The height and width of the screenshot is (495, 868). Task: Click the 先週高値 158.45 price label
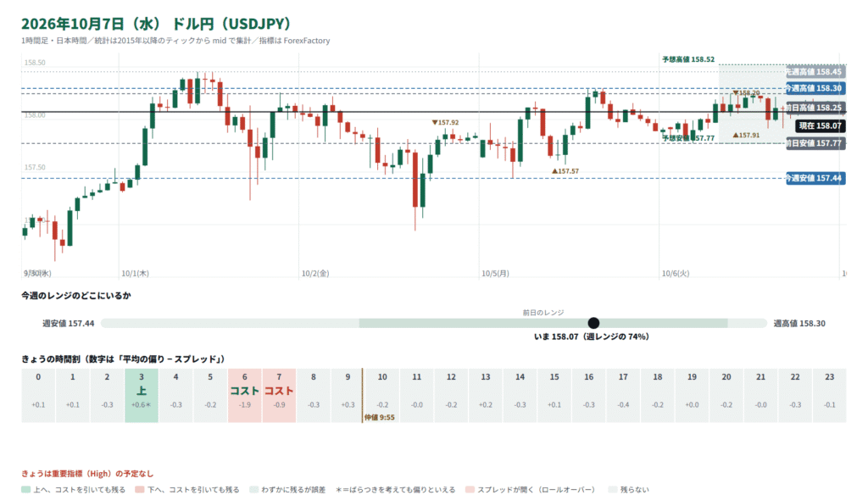(x=815, y=71)
